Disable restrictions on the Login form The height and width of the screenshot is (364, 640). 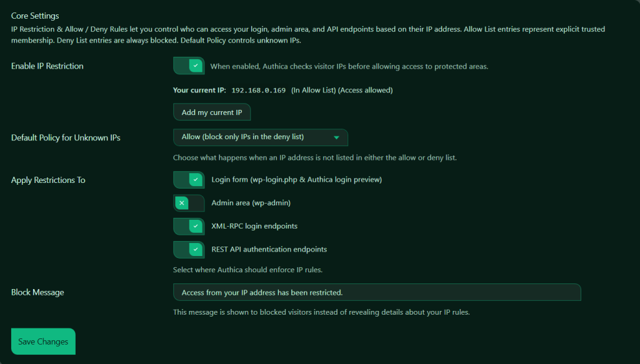coord(189,180)
